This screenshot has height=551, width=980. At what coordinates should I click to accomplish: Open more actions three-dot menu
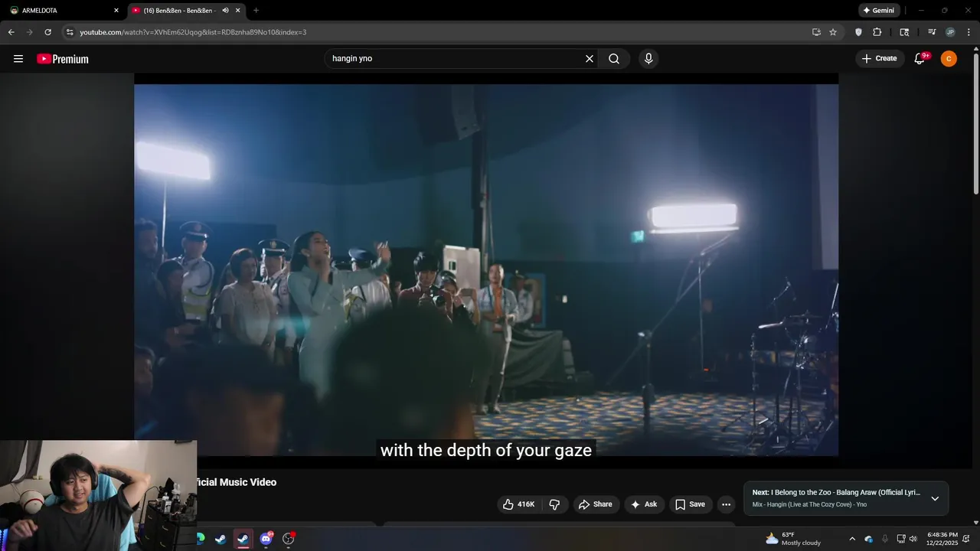point(727,504)
